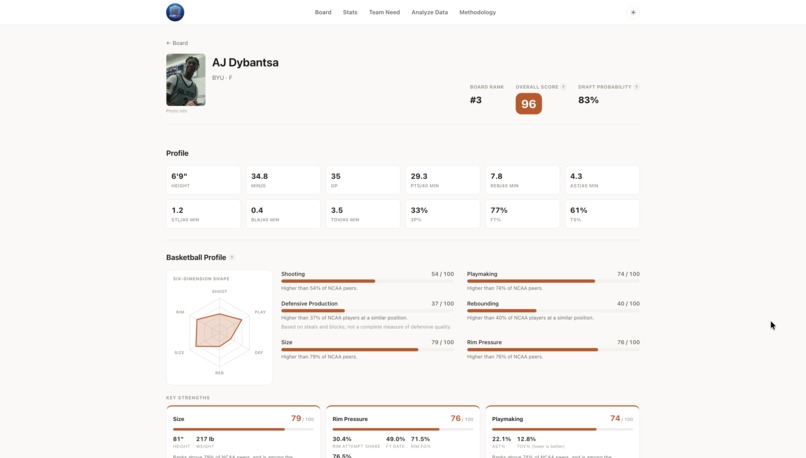Click the Shooting 54/100 progress bar

point(368,281)
